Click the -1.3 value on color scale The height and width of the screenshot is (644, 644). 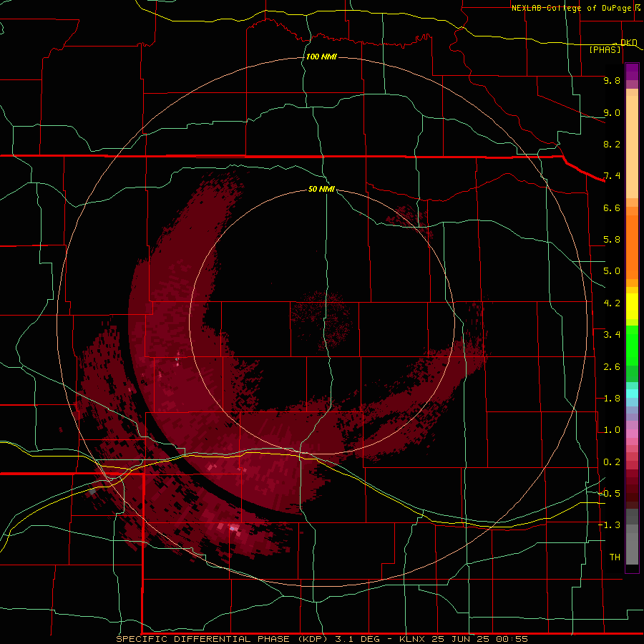pos(609,525)
